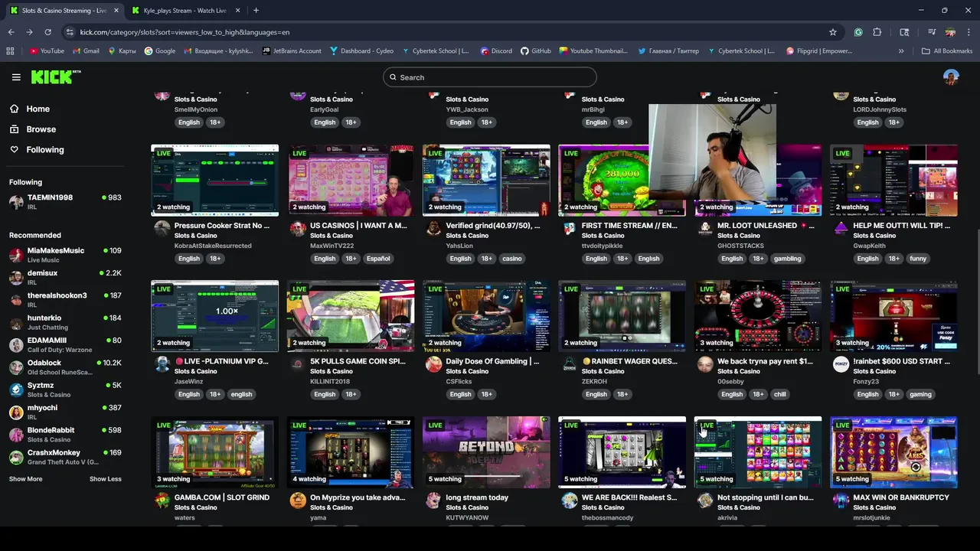Open stream title WE ARE BACK!!! Realest
The height and width of the screenshot is (551, 980).
tap(629, 497)
